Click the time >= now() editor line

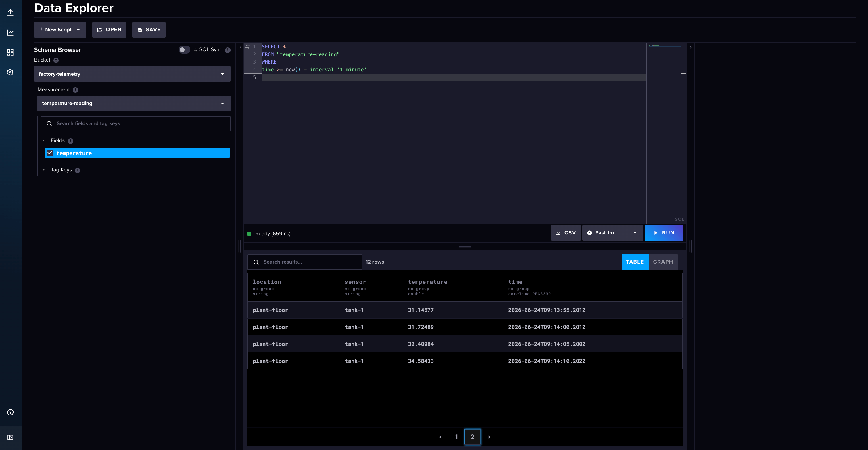[x=314, y=70]
